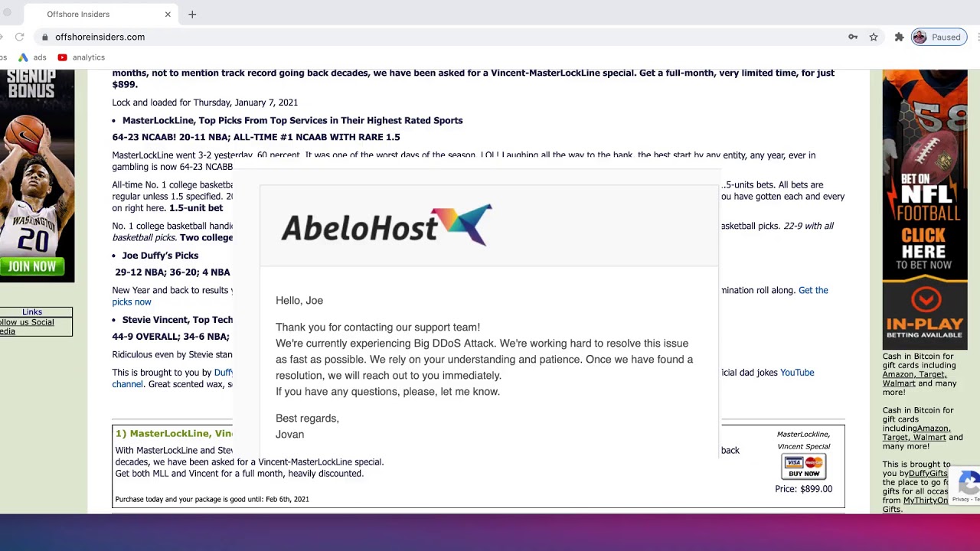The image size is (980, 551).
Task: Open the YouTube channel link
Action: point(797,372)
